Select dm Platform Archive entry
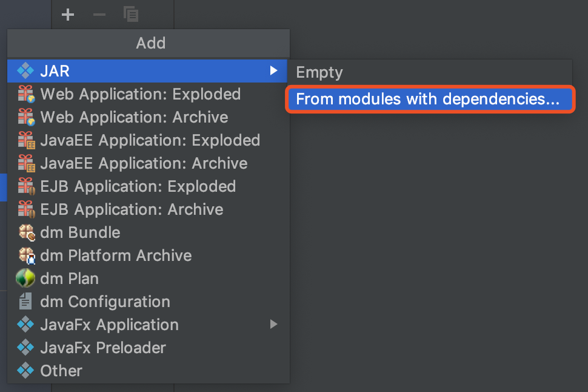588x392 pixels. pyautogui.click(x=116, y=255)
